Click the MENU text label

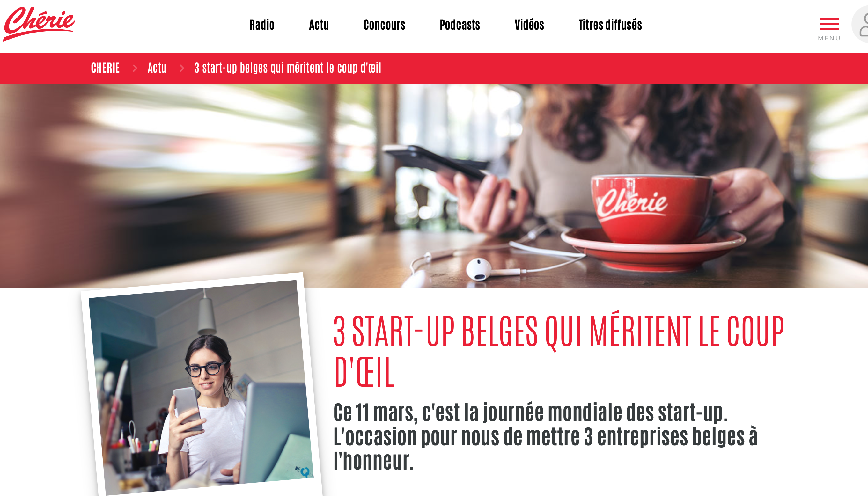tap(829, 38)
